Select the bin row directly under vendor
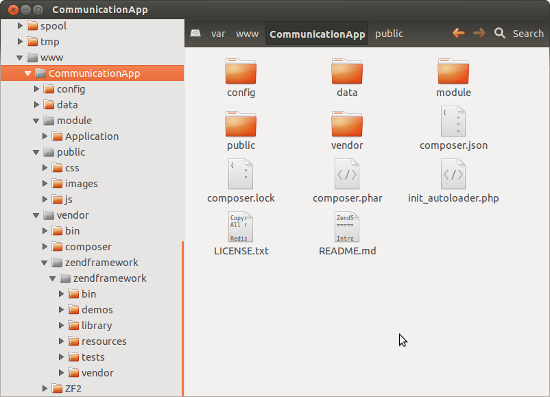The image size is (550, 397). point(93,231)
